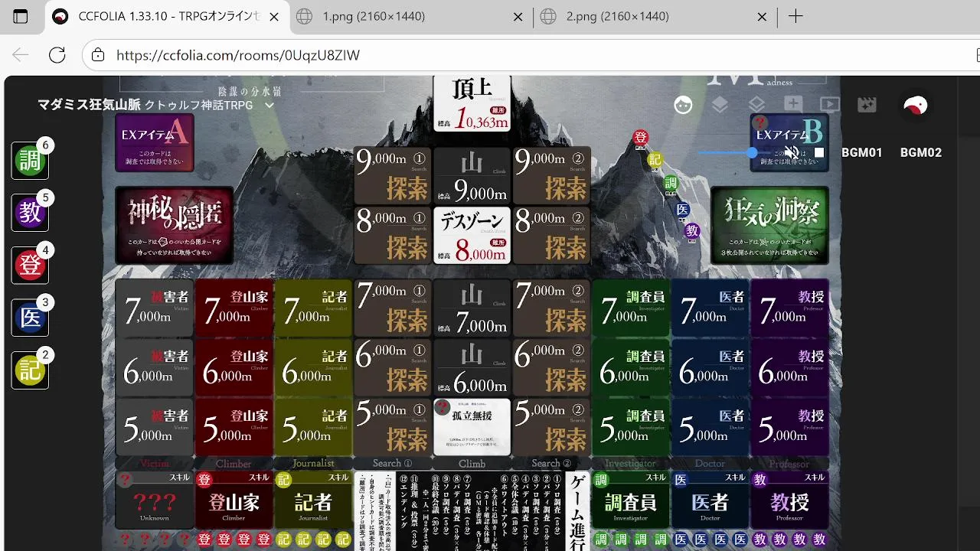Select the 神秘の隠匿 card

point(175,225)
